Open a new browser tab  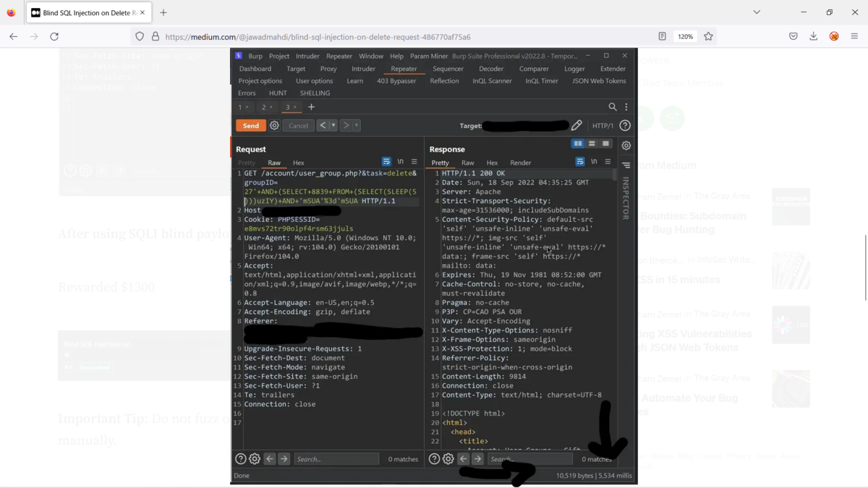[163, 12]
